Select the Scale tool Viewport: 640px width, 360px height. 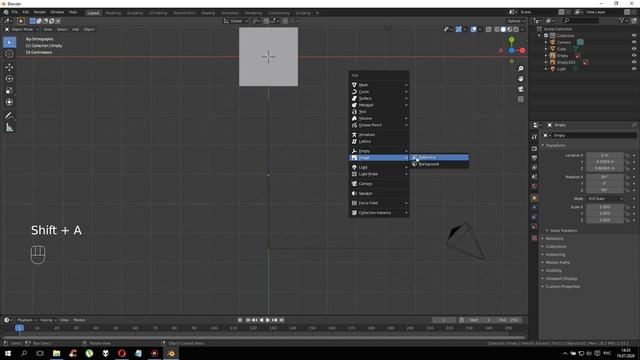point(9,91)
